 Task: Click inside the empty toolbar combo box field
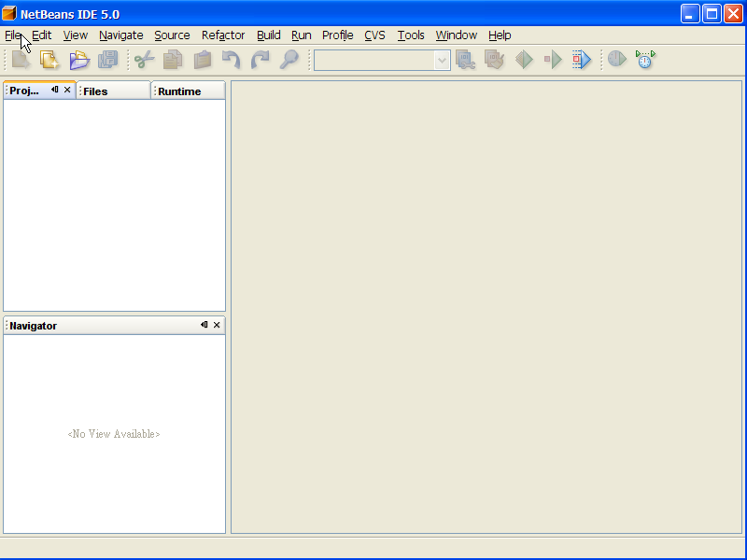tap(374, 61)
